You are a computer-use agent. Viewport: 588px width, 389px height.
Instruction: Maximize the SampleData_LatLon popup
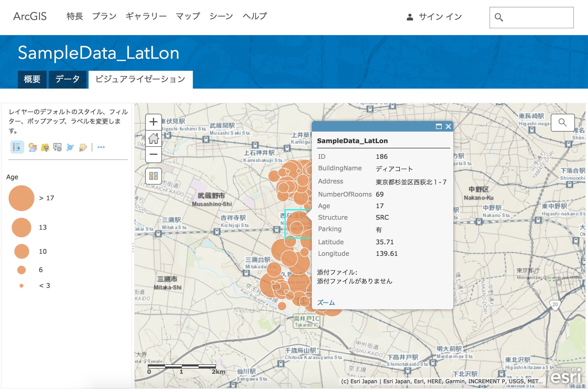coord(439,127)
